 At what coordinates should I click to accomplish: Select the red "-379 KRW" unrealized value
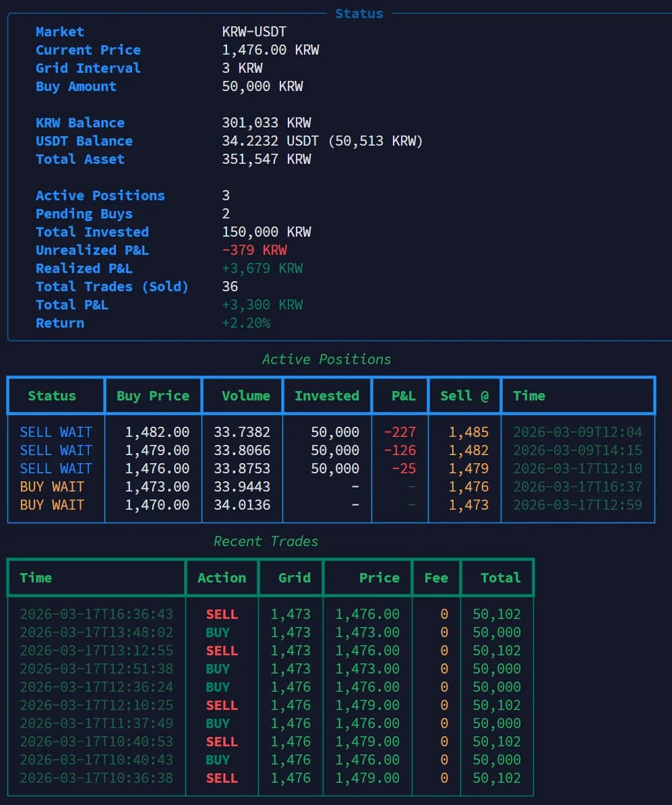pos(255,250)
